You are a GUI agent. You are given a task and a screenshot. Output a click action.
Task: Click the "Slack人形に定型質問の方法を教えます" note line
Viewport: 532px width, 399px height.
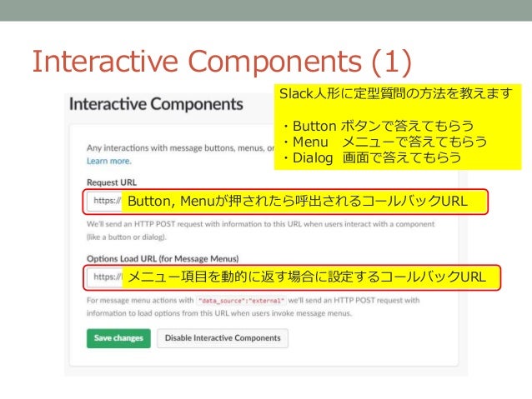[x=395, y=93]
